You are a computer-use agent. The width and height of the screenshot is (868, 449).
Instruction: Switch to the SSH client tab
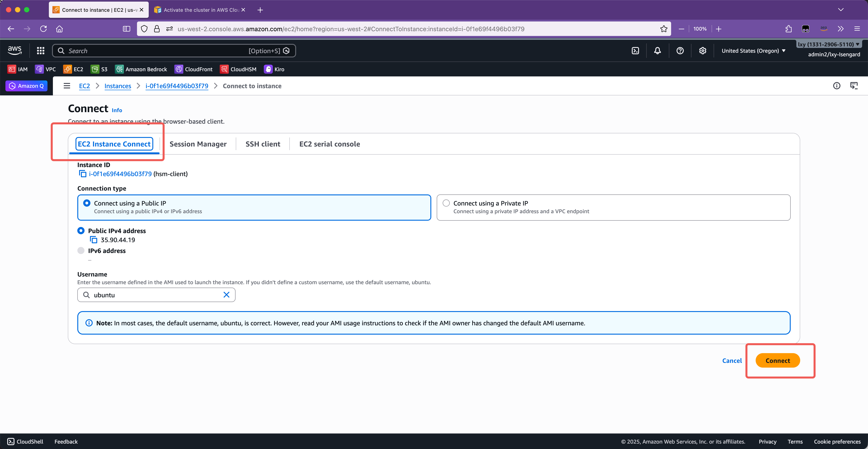pos(263,144)
